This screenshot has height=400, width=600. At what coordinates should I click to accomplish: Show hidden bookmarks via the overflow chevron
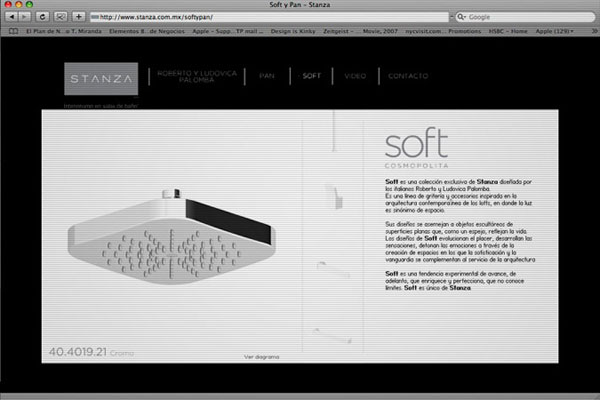click(x=594, y=31)
